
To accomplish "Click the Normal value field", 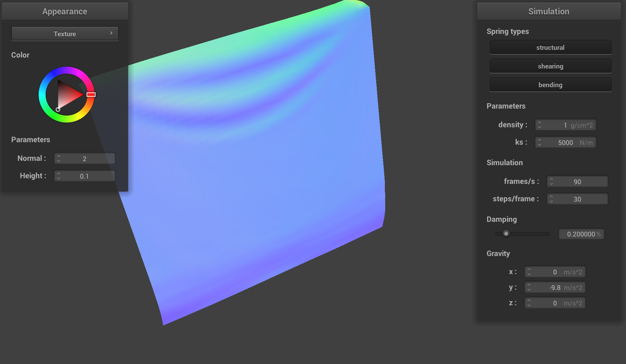I will pyautogui.click(x=85, y=158).
